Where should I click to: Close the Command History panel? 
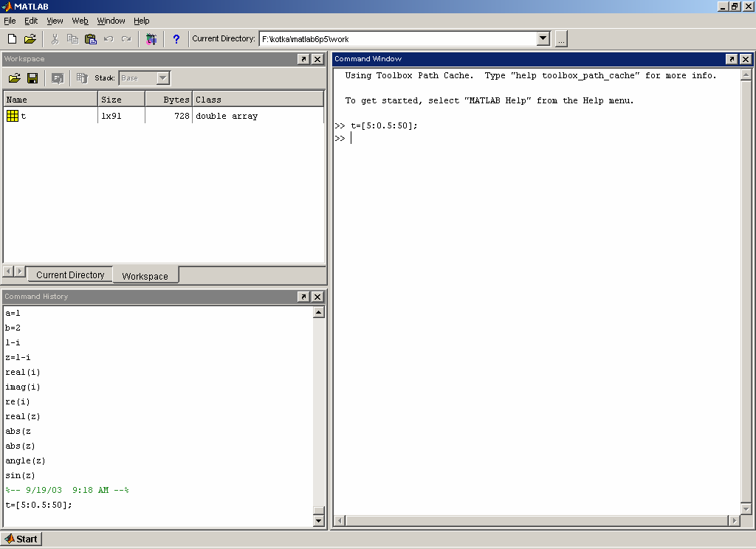coord(317,297)
